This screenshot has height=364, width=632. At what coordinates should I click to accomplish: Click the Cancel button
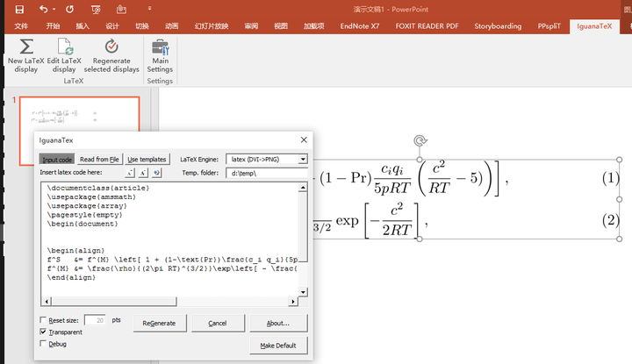[218, 324]
